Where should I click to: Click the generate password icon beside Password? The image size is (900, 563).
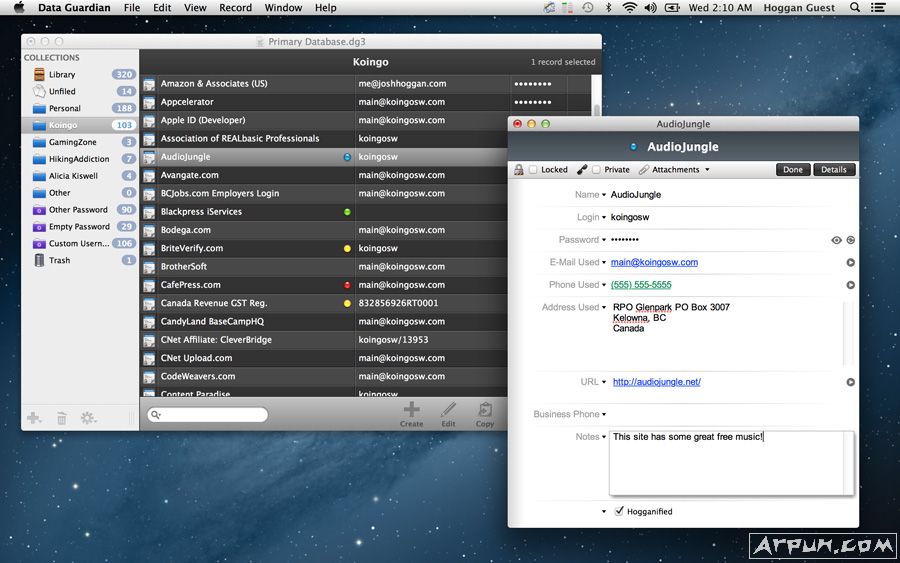(x=851, y=240)
